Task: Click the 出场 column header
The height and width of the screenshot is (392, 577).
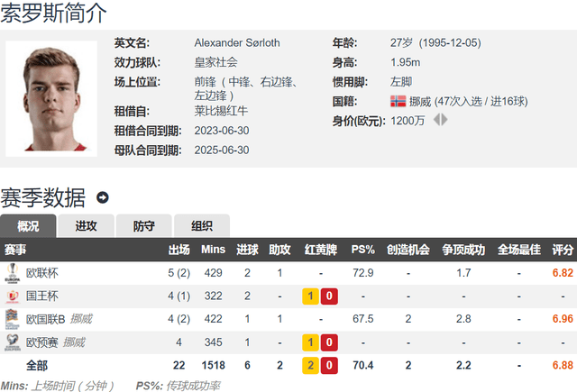Action: click(x=179, y=250)
